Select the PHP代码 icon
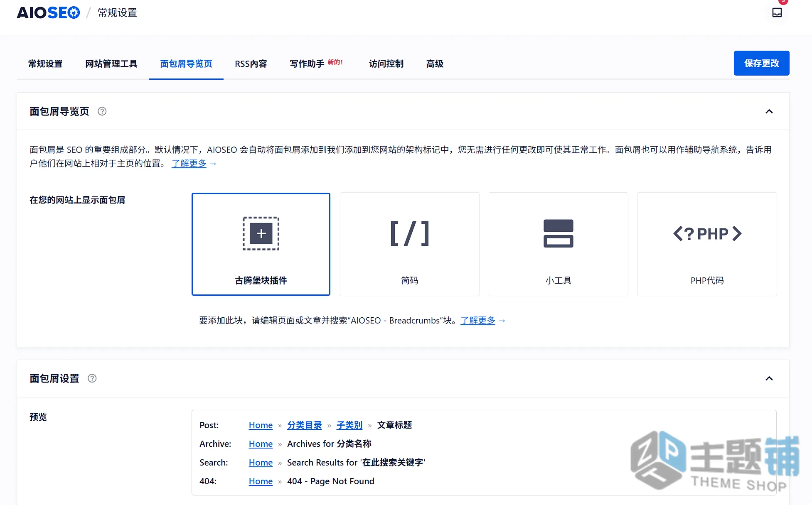This screenshot has width=812, height=505. [x=707, y=233]
